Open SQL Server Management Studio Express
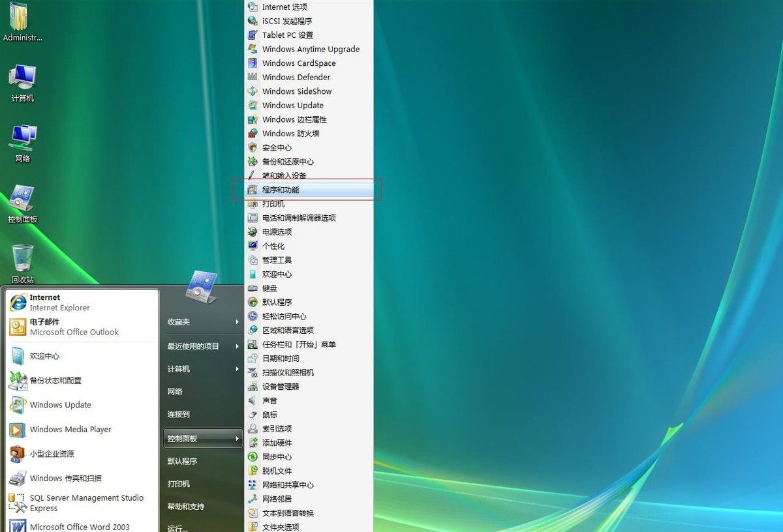Image resolution: width=783 pixels, height=532 pixels. coord(85,503)
